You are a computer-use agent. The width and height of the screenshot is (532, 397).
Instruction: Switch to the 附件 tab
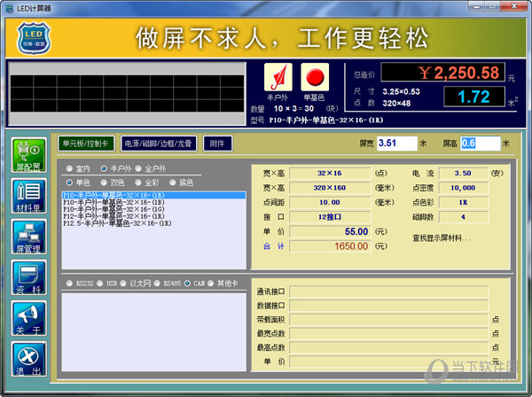coord(217,143)
